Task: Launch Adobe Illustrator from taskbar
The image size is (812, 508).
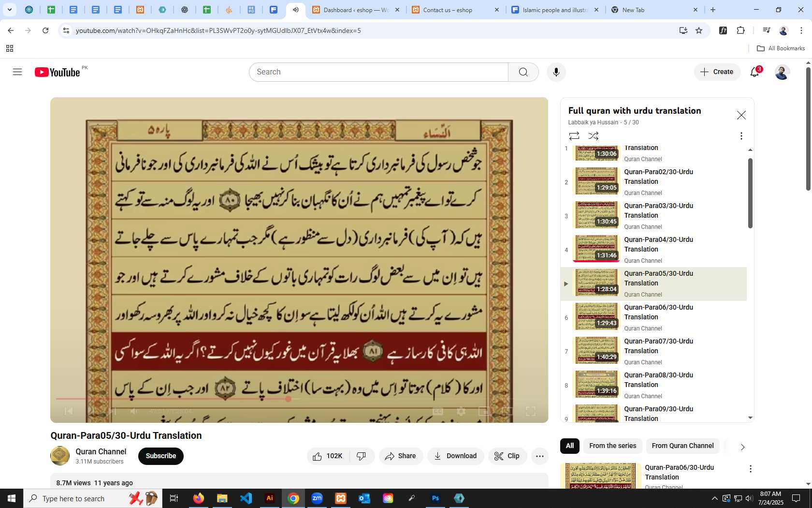Action: tap(270, 498)
